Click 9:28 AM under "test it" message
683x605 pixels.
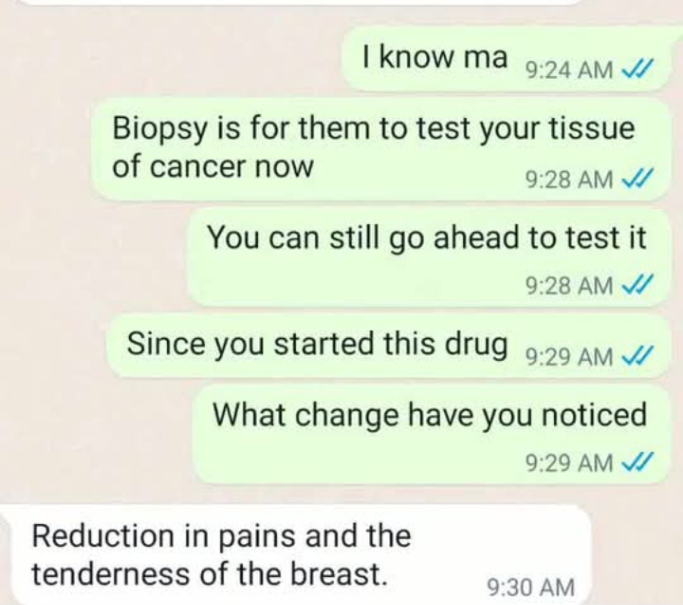[x=569, y=286]
